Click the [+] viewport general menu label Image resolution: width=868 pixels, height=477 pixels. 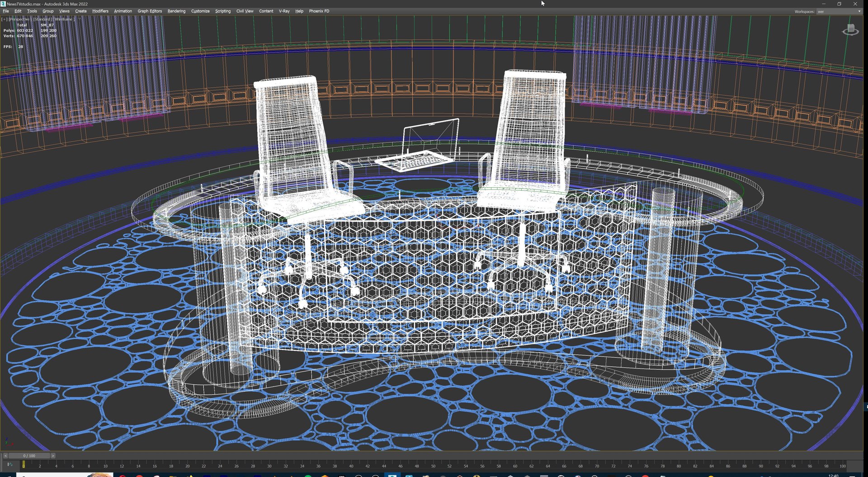5,19
